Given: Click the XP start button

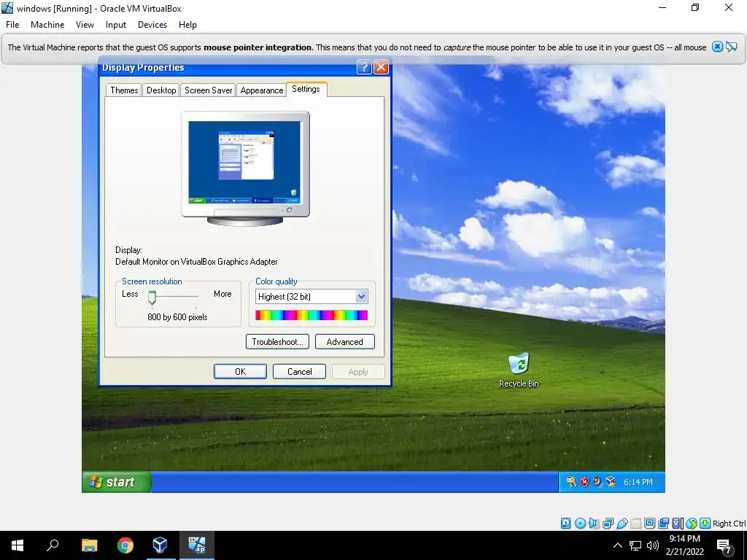Looking at the screenshot, I should click(x=117, y=482).
